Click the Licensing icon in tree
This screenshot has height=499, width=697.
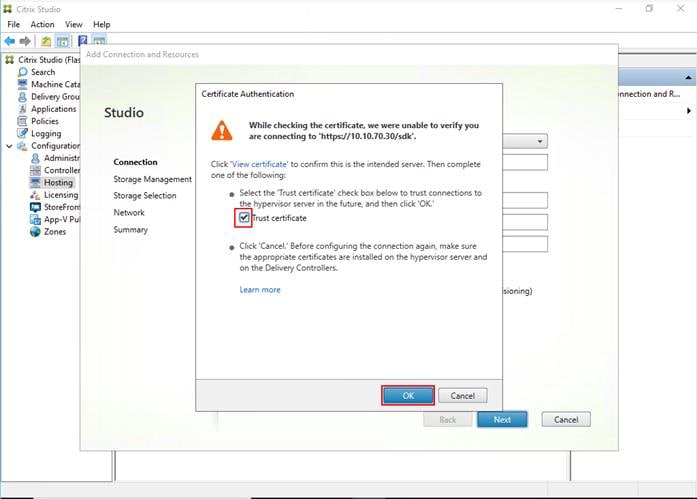(35, 195)
